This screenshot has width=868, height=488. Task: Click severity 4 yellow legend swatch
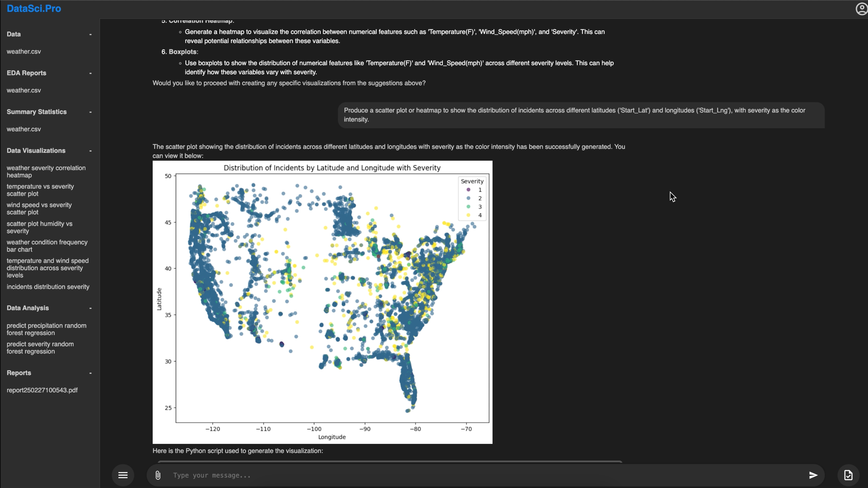click(468, 215)
